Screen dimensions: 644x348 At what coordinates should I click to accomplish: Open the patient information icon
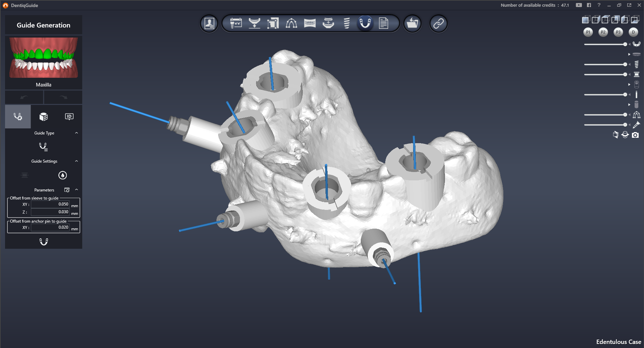click(x=209, y=23)
